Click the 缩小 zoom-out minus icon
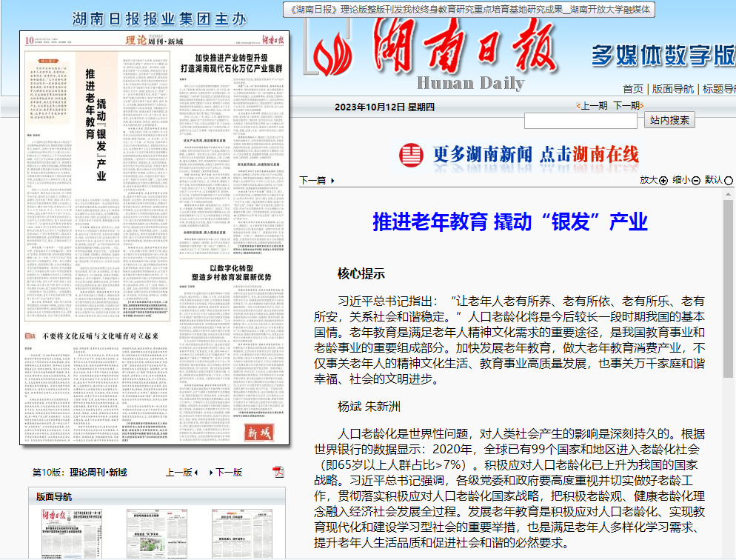The width and height of the screenshot is (736, 560). [x=695, y=181]
